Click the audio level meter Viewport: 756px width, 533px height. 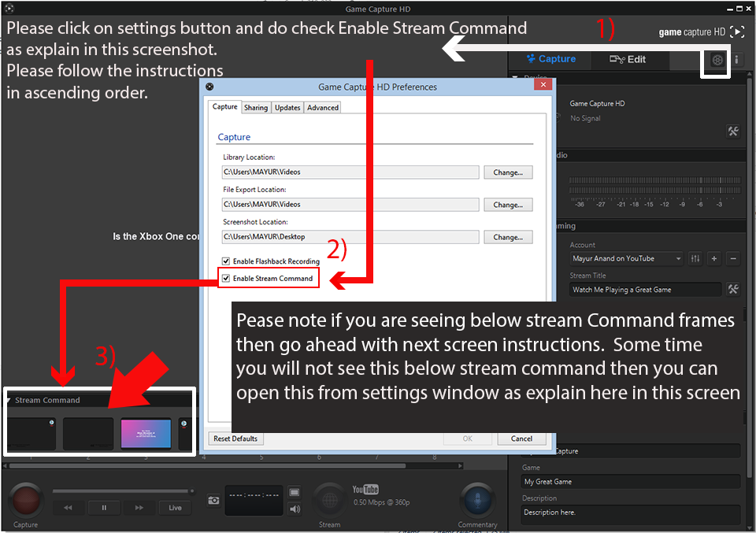click(654, 185)
